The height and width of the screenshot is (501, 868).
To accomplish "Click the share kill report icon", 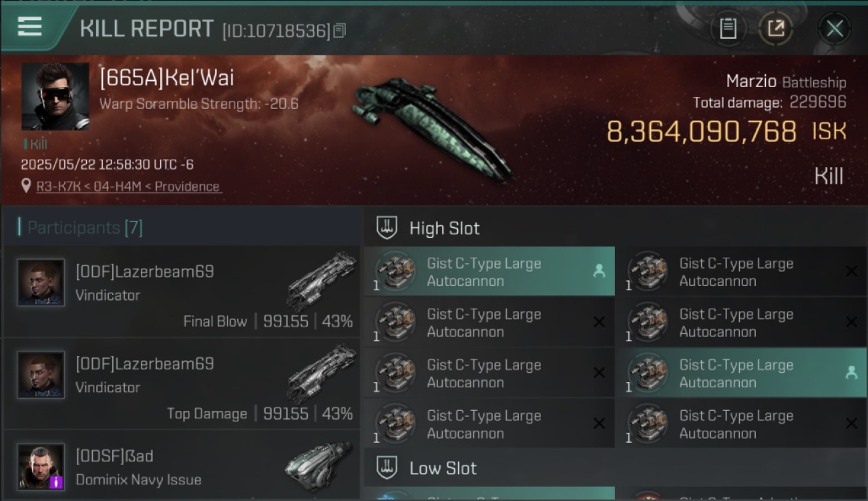I will coord(776,29).
